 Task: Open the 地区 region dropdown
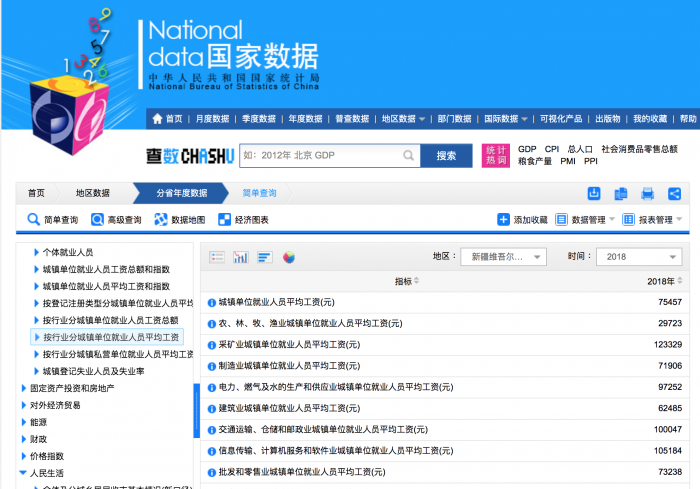click(504, 257)
